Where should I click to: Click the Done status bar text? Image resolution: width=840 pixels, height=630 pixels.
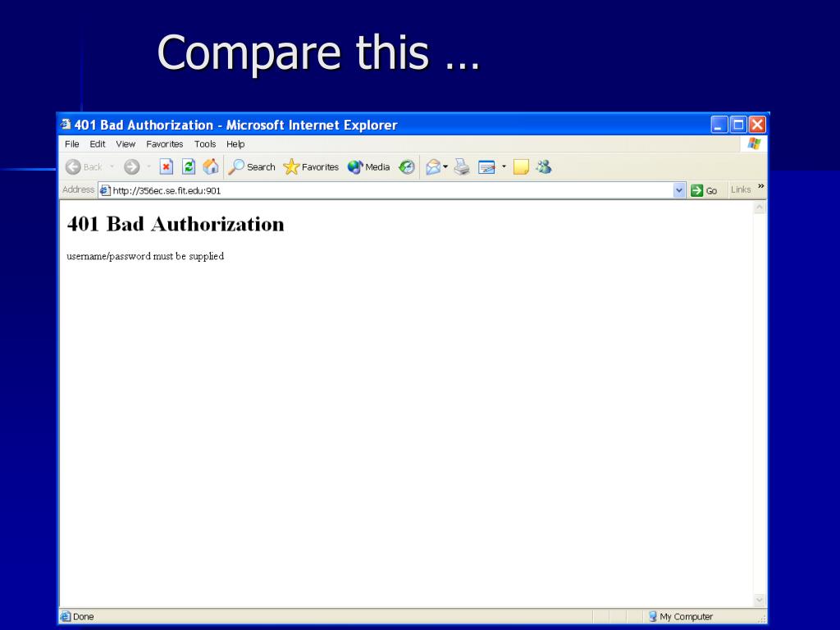[83, 617]
